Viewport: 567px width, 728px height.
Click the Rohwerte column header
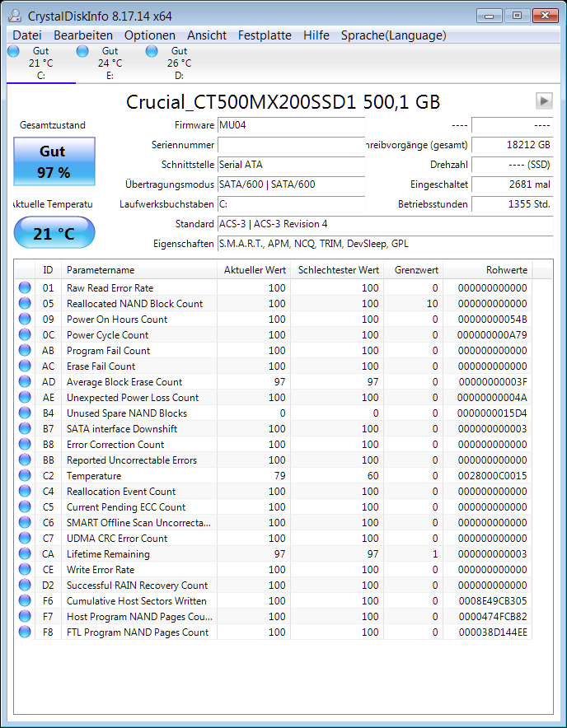[488, 270]
